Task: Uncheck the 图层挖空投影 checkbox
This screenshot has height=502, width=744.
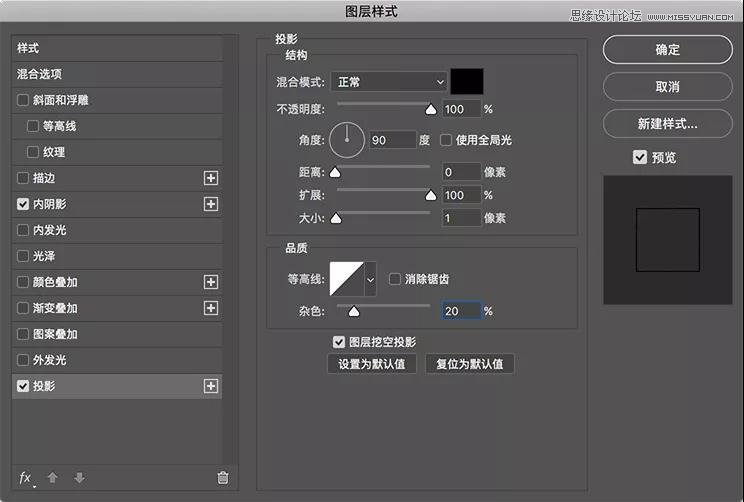Action: 338,342
